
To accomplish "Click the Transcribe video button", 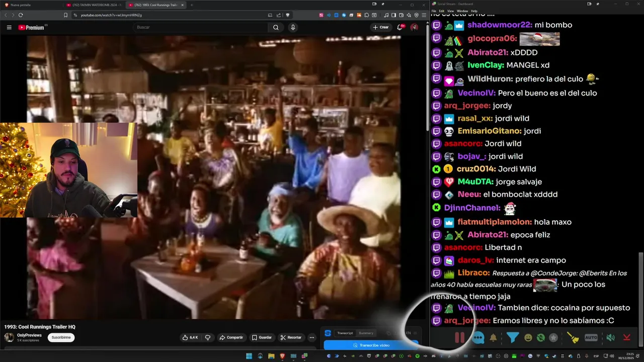I will pyautogui.click(x=371, y=345).
